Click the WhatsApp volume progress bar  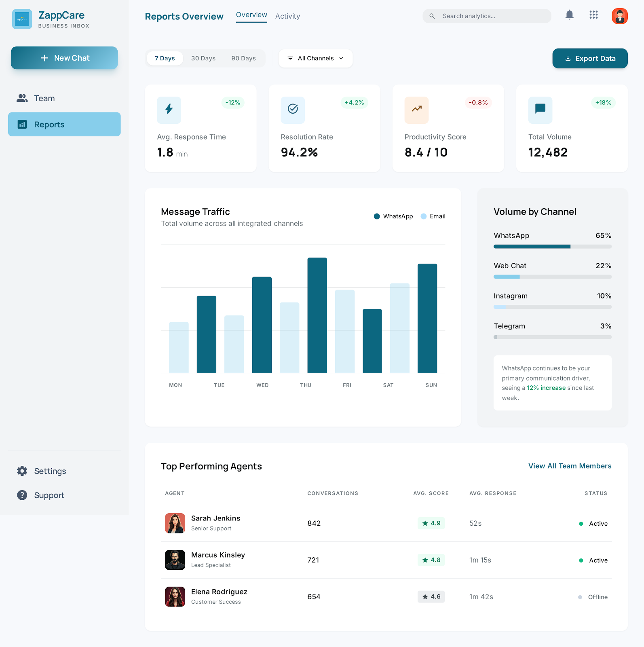(552, 246)
